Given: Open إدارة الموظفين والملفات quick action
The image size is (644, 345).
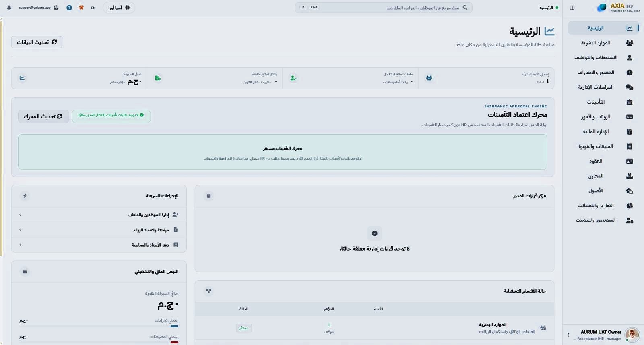Looking at the screenshot, I should tap(99, 215).
